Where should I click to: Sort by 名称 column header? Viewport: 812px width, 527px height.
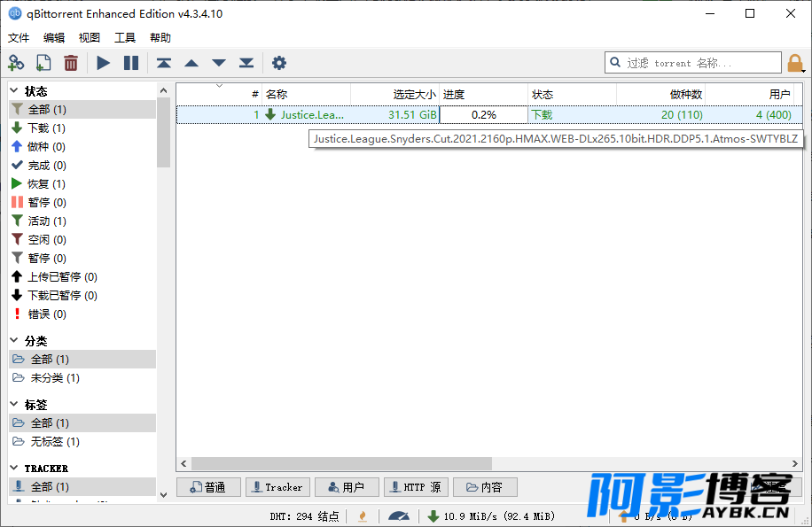[306, 94]
